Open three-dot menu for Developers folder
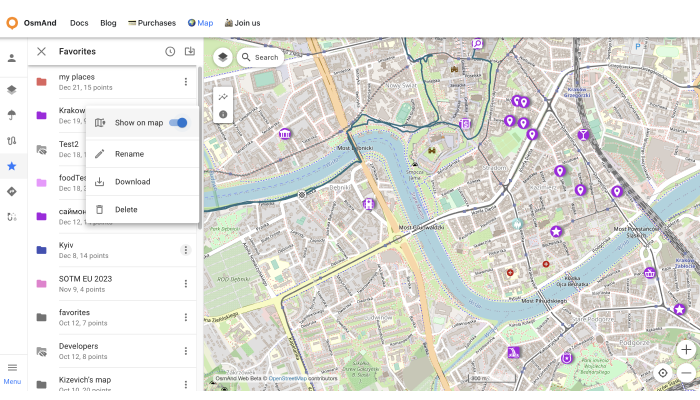This screenshot has width=700, height=400. pos(185,350)
